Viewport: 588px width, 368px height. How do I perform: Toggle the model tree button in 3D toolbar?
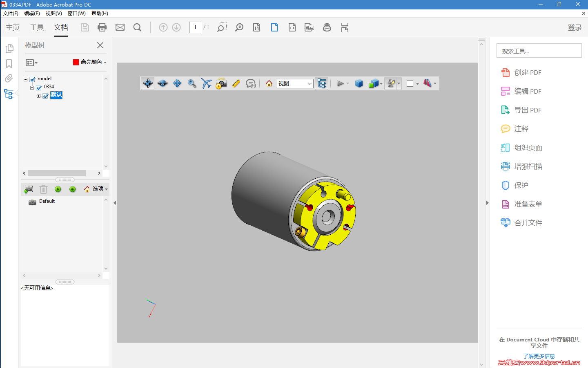322,83
